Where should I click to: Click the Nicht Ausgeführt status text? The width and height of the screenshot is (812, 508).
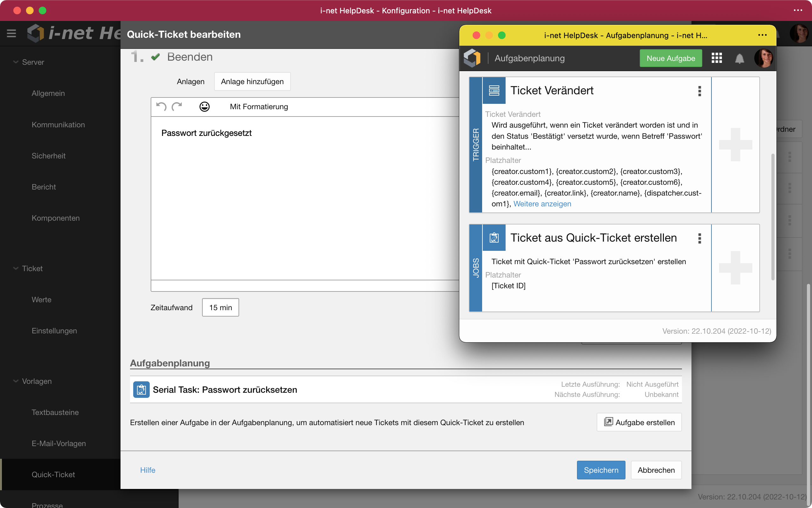[x=652, y=384]
